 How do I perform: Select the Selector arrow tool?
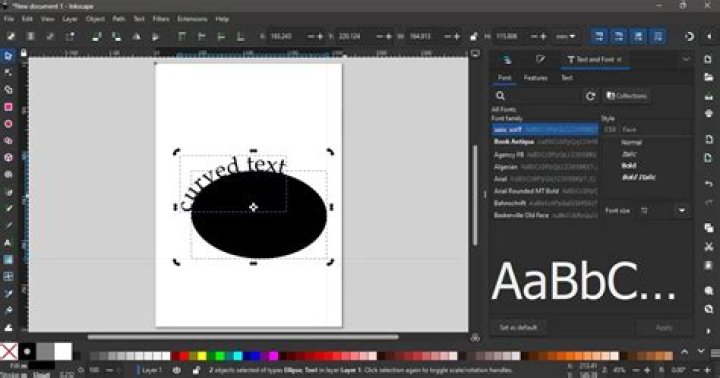(8, 56)
